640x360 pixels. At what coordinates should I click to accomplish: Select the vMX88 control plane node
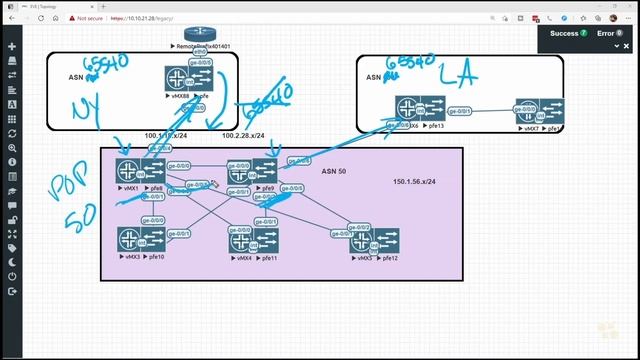click(176, 79)
